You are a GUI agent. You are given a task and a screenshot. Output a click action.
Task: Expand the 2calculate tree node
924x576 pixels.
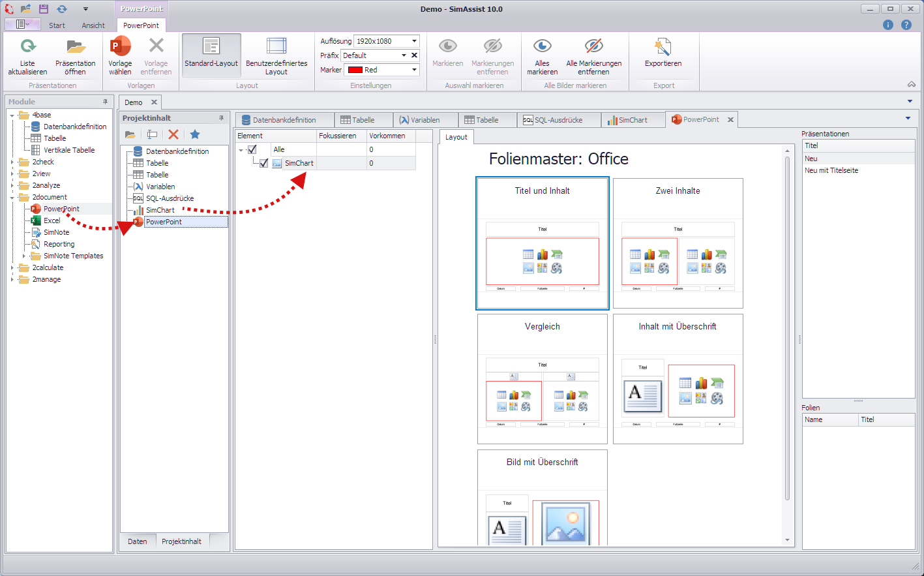click(x=13, y=267)
